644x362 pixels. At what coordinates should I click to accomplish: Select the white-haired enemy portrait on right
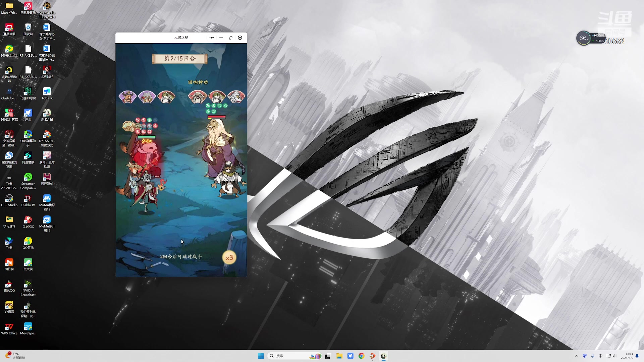point(236,97)
